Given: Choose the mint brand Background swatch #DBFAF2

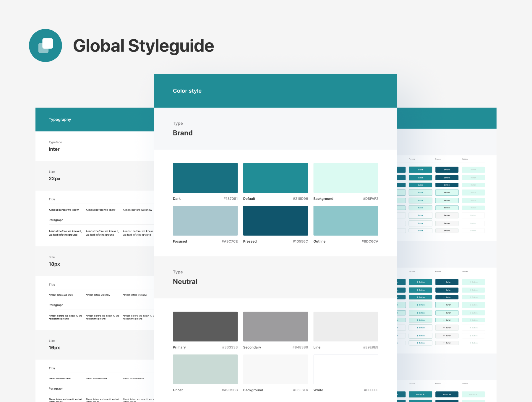Looking at the screenshot, I should pos(346,178).
